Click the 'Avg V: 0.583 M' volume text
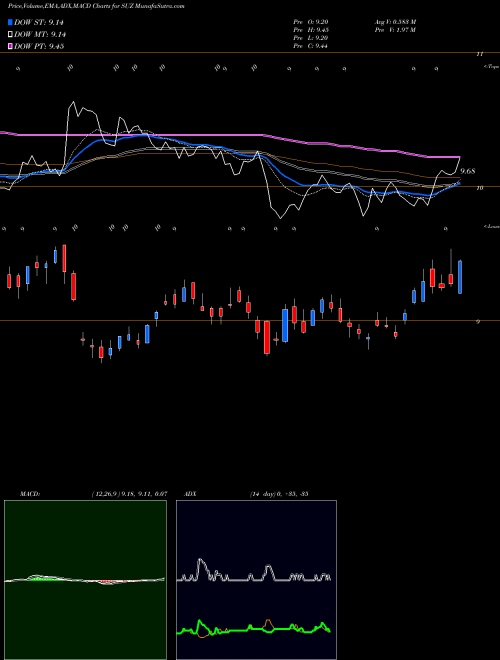Image resolution: width=500 pixels, height=660 pixels. (x=395, y=22)
